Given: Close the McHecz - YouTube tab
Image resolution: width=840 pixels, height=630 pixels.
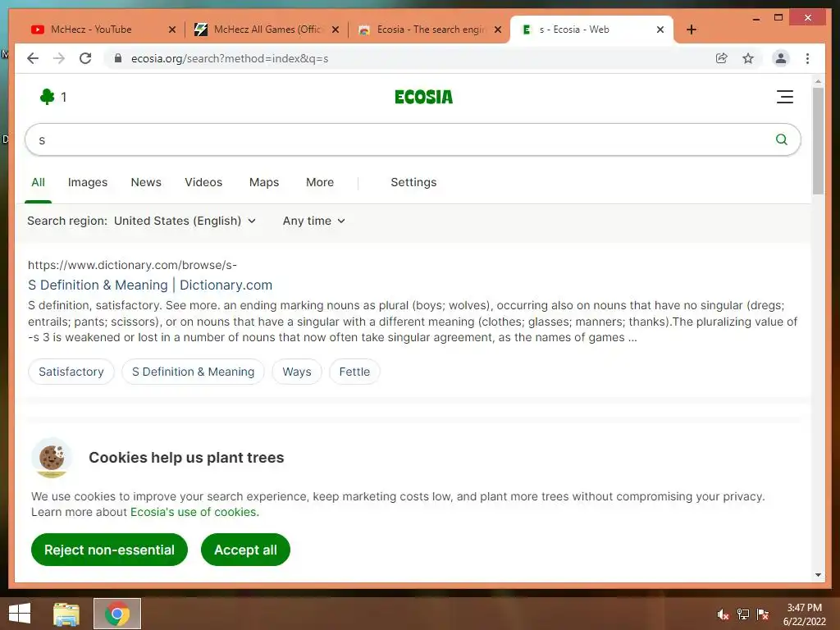Looking at the screenshot, I should pos(172,30).
